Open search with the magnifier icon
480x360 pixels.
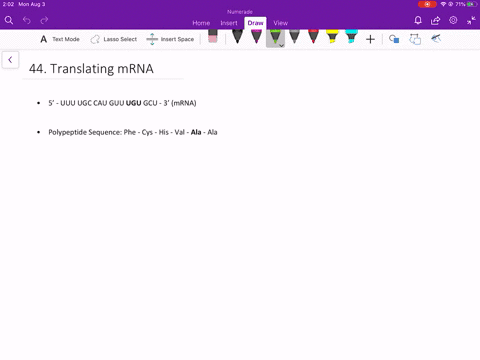[x=9, y=20]
